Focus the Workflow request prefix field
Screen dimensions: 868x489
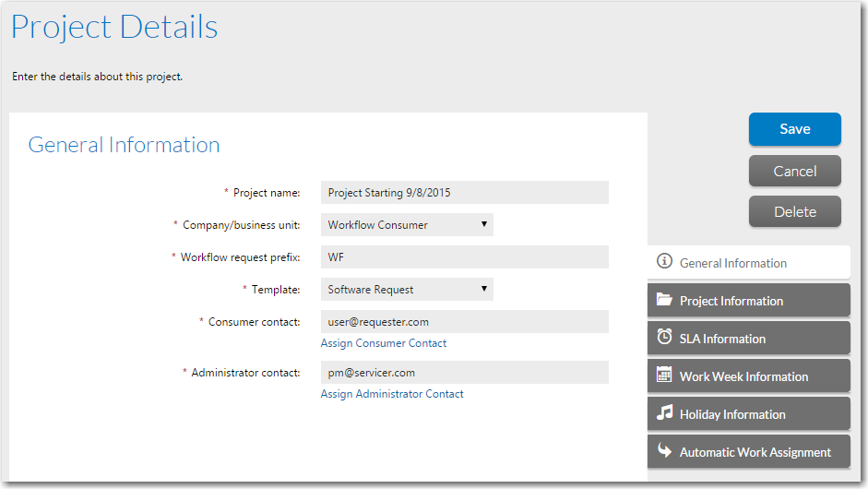pos(465,257)
